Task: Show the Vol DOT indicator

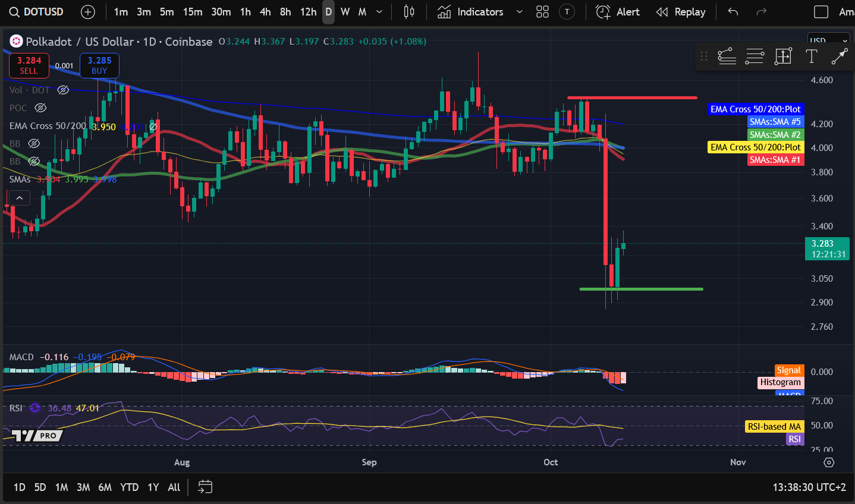Action: (x=63, y=90)
